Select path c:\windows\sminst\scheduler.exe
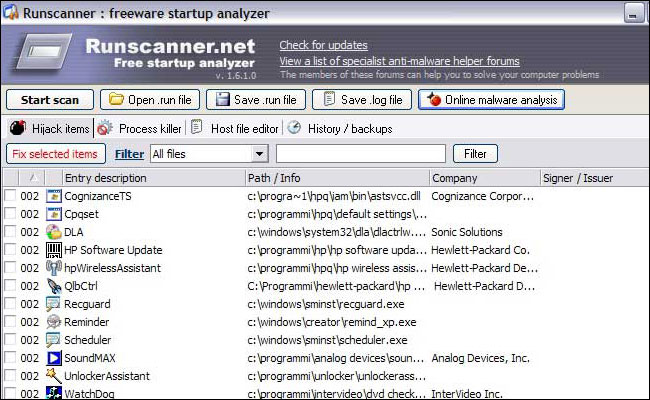The image size is (650, 400). [327, 340]
